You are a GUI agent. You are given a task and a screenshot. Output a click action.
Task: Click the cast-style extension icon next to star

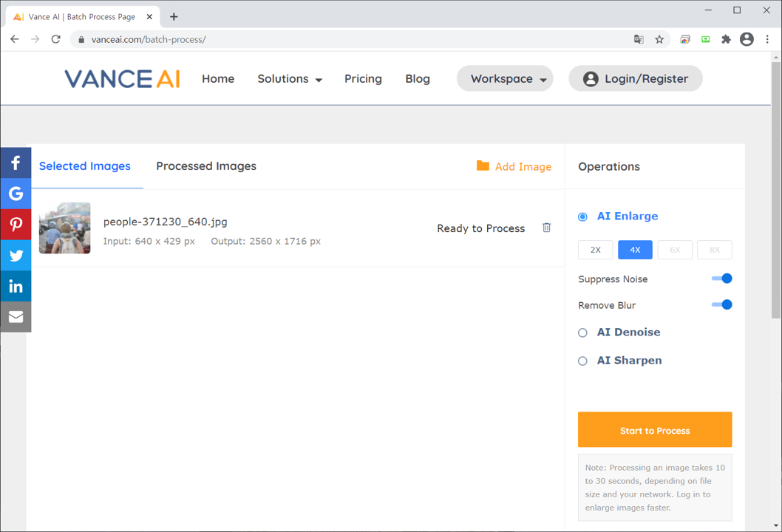pyautogui.click(x=685, y=39)
